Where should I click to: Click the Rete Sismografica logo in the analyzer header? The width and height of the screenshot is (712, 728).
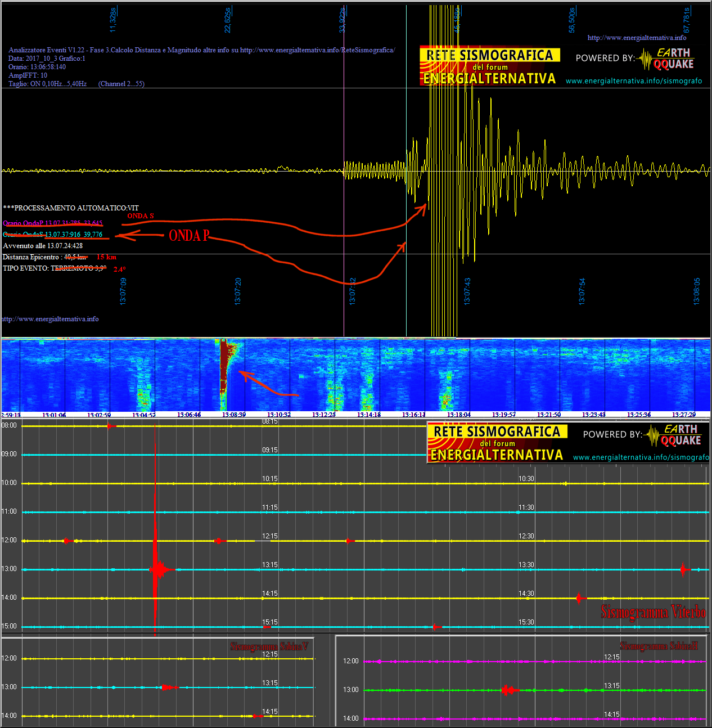490,66
